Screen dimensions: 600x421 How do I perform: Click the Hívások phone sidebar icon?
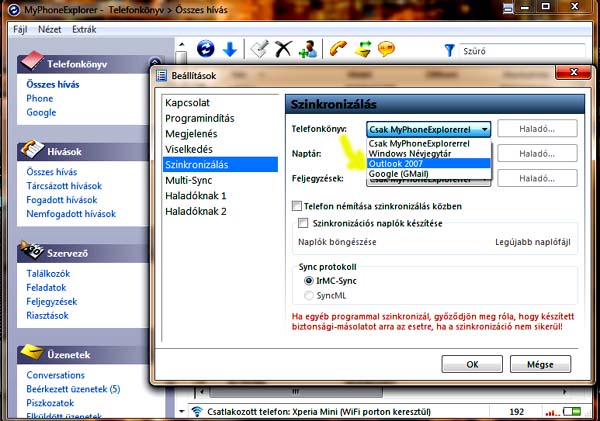click(32, 149)
